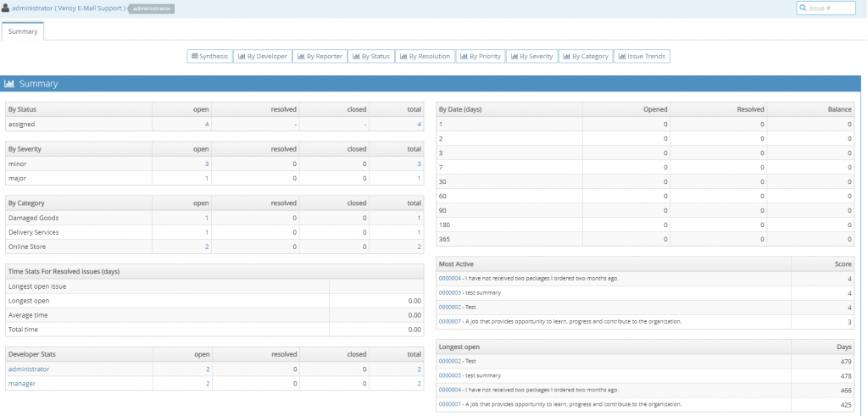The image size is (868, 416).
Task: Open the By Severity chart
Action: [x=532, y=56]
